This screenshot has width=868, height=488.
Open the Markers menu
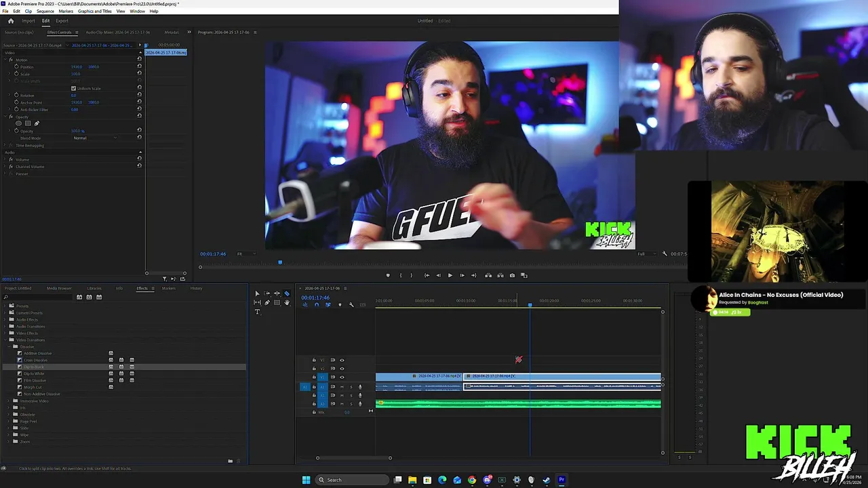(x=66, y=12)
